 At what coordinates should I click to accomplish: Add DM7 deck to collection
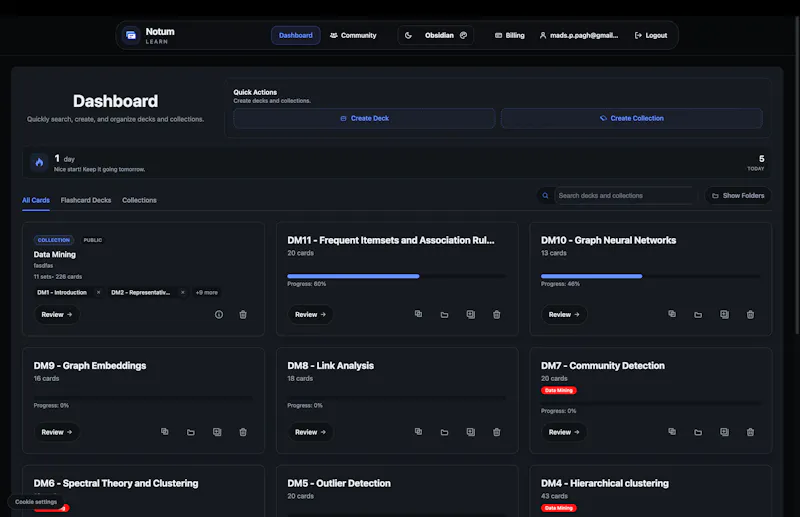(x=724, y=432)
